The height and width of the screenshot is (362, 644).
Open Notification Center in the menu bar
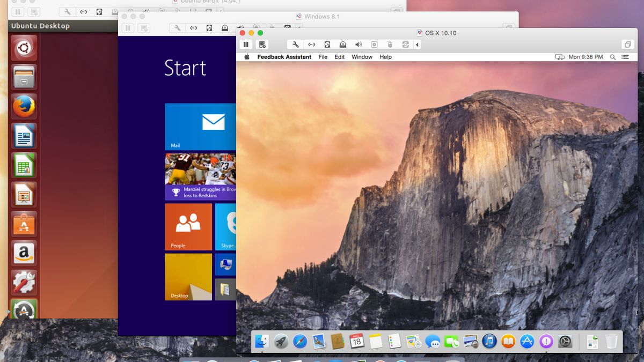click(x=625, y=57)
